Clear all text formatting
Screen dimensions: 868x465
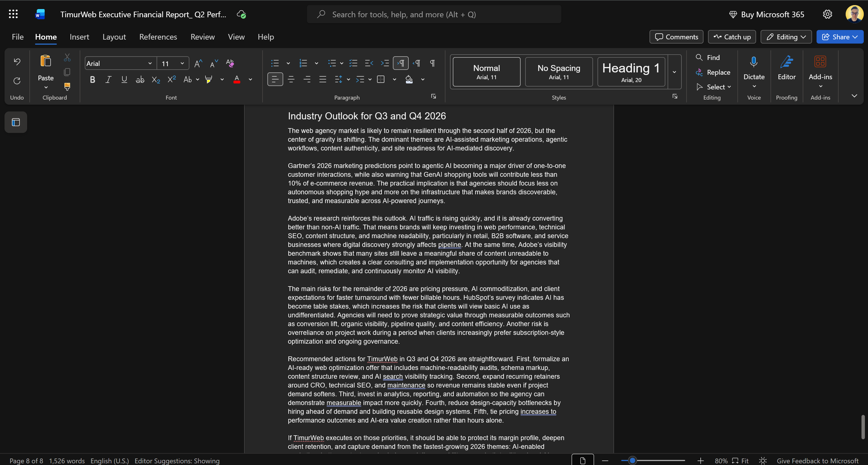click(230, 63)
